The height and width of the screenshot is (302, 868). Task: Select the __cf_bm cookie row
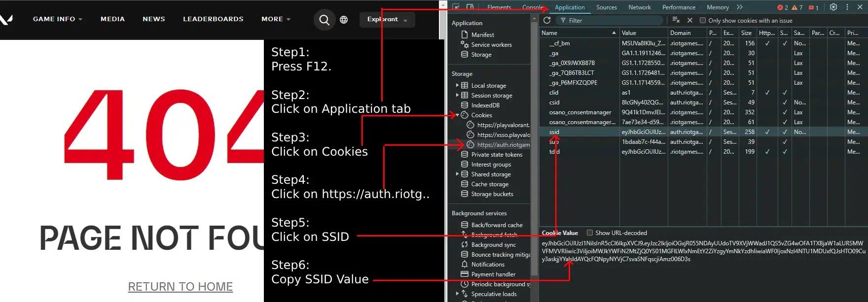703,43
